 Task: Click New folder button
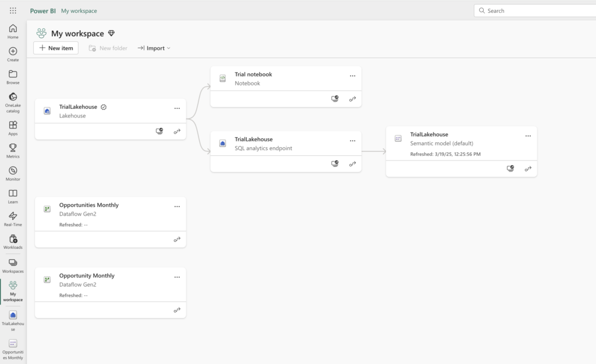click(x=108, y=48)
